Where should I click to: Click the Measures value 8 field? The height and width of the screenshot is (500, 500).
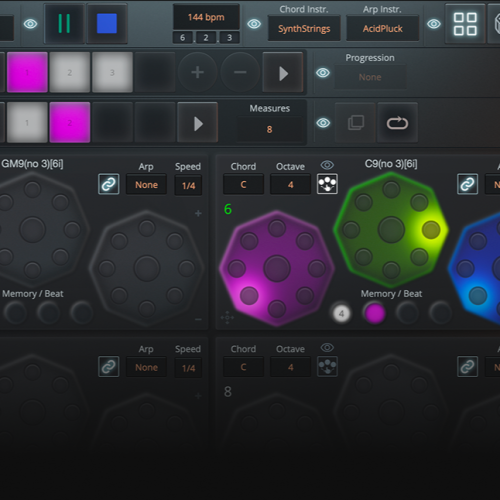coord(269,129)
